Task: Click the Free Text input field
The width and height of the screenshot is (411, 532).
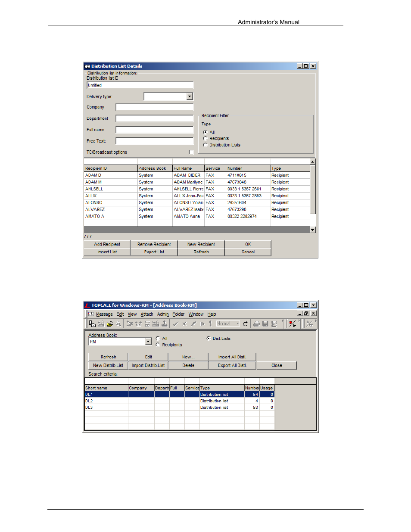Action: tap(155, 141)
